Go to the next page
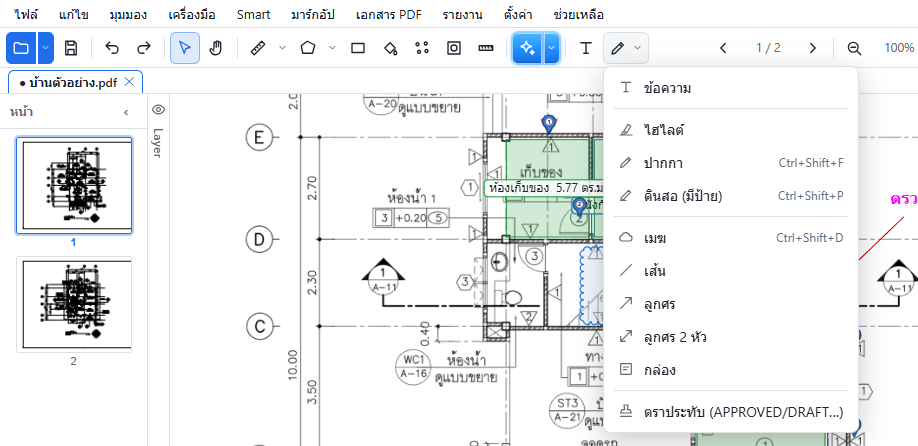 tap(813, 48)
